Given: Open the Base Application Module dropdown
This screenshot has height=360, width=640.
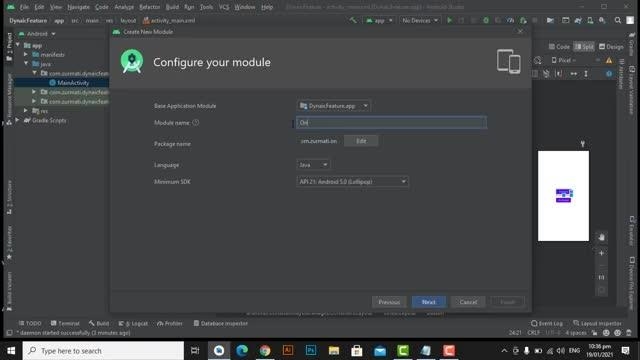Looking at the screenshot, I should pyautogui.click(x=333, y=106).
